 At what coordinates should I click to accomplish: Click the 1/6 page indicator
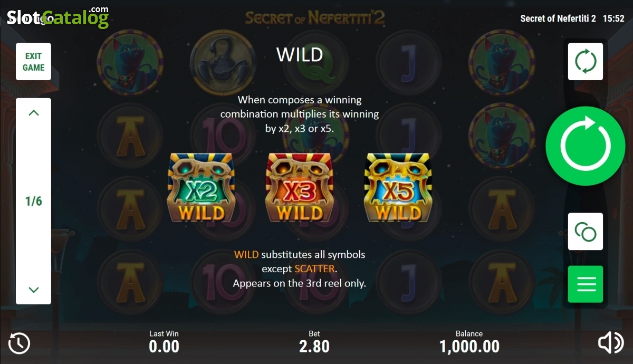(x=34, y=201)
